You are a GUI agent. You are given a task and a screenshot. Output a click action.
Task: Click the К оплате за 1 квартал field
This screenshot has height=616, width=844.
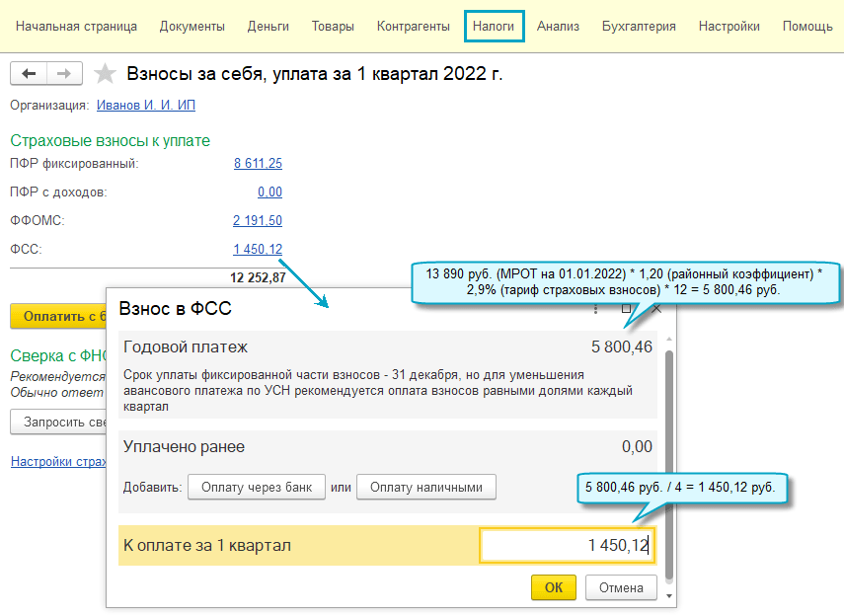(566, 545)
